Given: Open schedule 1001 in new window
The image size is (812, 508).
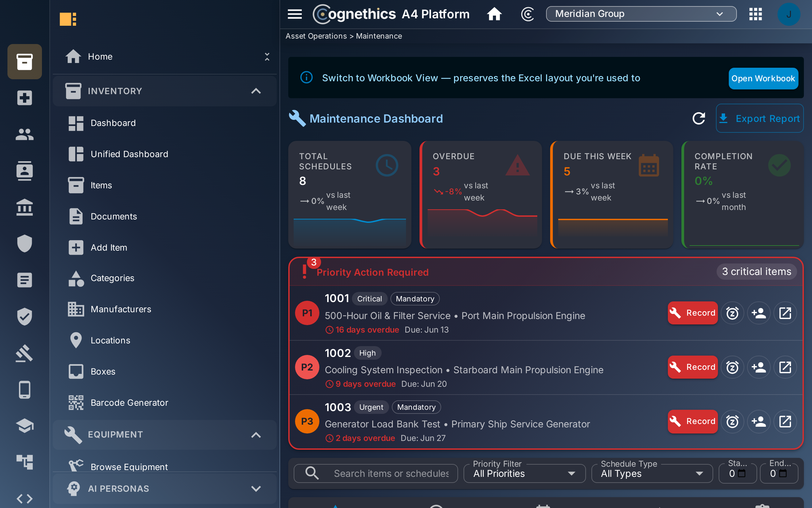Looking at the screenshot, I should 785,313.
